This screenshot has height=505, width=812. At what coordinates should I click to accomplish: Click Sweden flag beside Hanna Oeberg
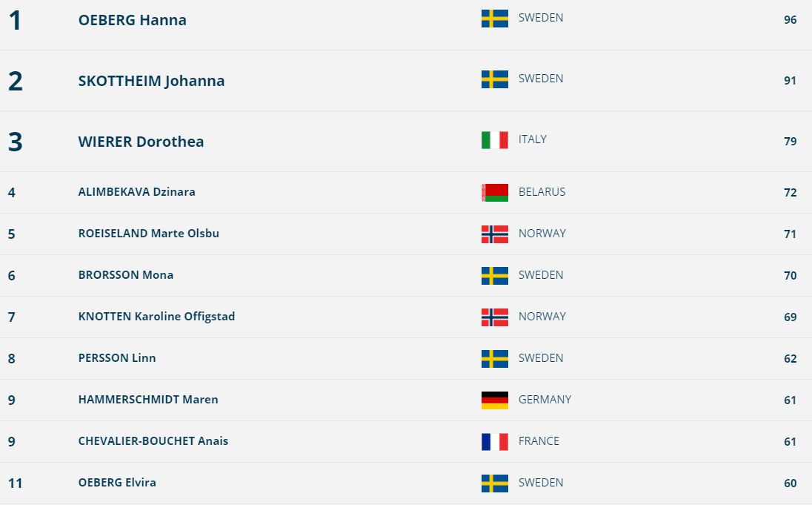click(494, 19)
